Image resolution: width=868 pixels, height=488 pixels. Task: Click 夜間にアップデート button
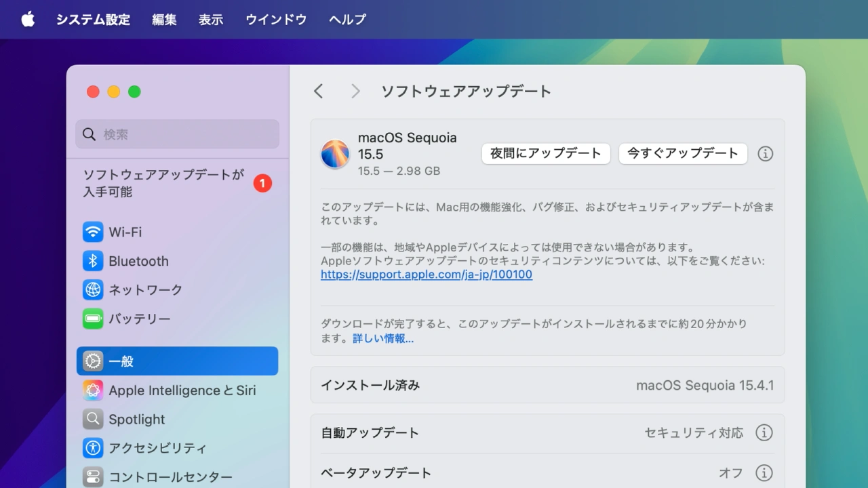point(546,154)
